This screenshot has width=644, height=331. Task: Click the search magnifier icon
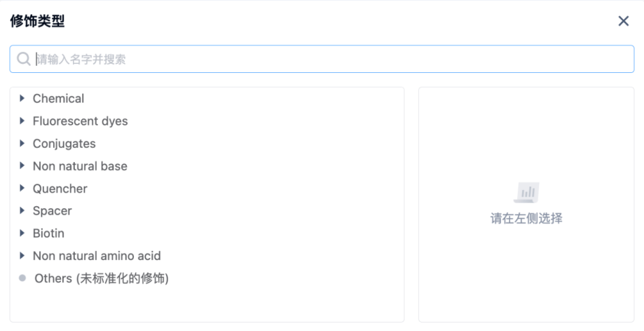pyautogui.click(x=24, y=60)
